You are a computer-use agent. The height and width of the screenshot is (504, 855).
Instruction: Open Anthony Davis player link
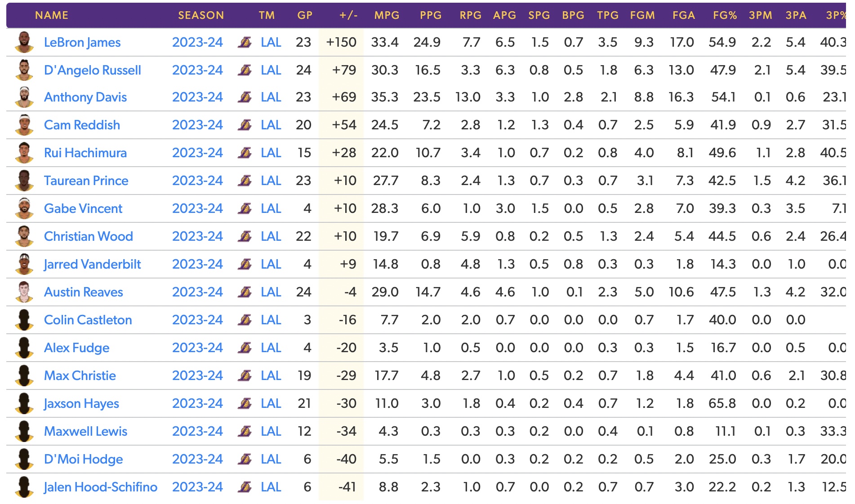[85, 97]
